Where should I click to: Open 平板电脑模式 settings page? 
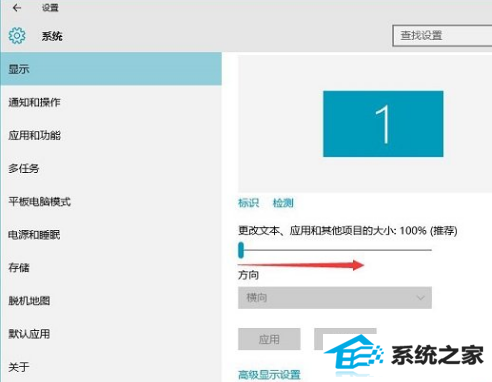point(111,201)
